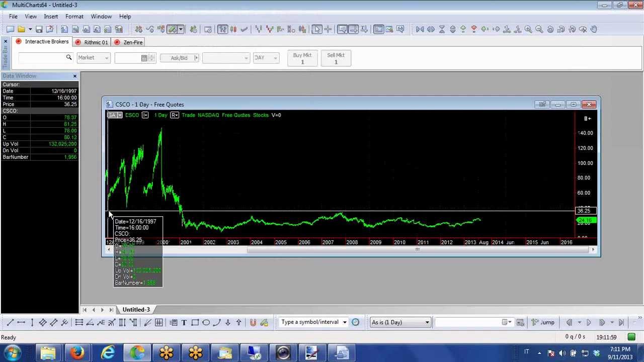Click the search magnifier in Trade Bar
This screenshot has width=644, height=362.
coord(69,58)
